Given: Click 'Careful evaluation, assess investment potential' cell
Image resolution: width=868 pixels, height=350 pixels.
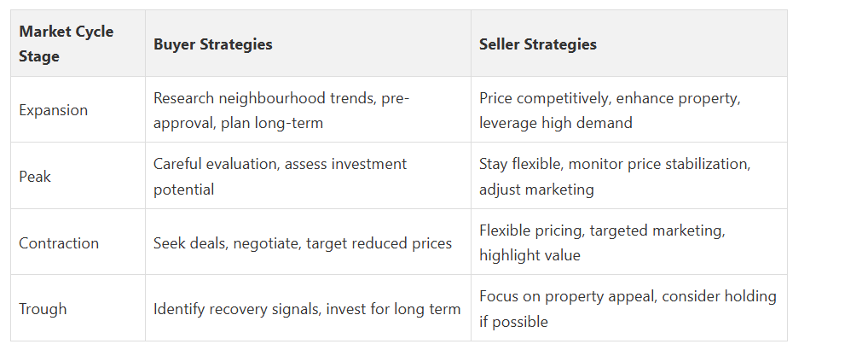Looking at the screenshot, I should (309, 176).
